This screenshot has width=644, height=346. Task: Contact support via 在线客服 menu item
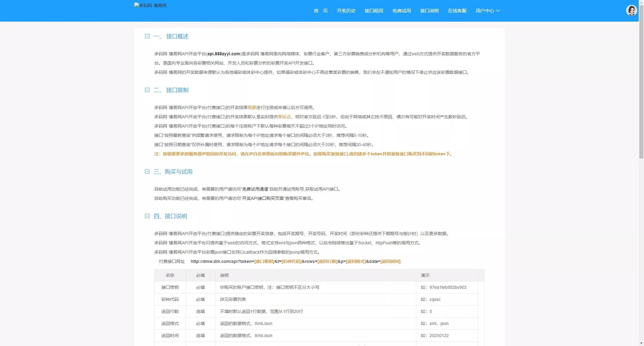pyautogui.click(x=457, y=11)
